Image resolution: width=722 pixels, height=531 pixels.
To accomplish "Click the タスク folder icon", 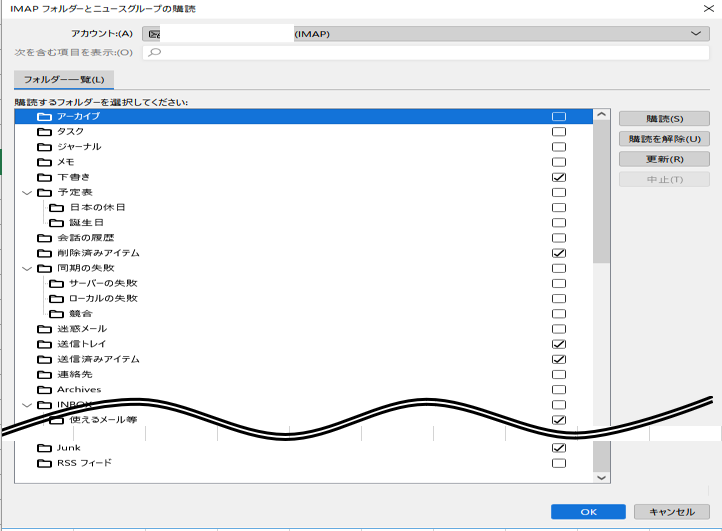I will tap(44, 132).
